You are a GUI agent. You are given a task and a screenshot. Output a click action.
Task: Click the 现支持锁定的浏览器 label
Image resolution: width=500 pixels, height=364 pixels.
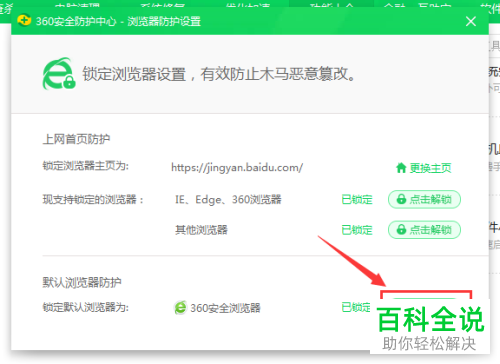93,200
